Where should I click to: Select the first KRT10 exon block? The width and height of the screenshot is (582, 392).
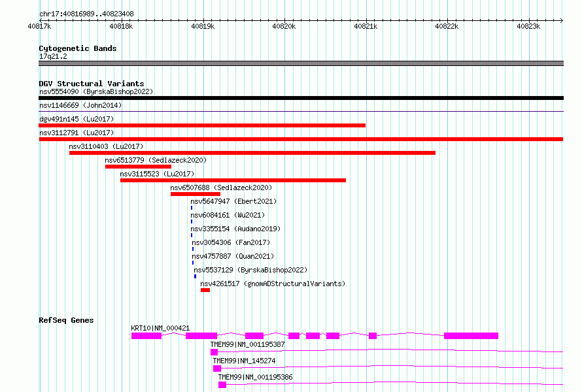click(146, 336)
